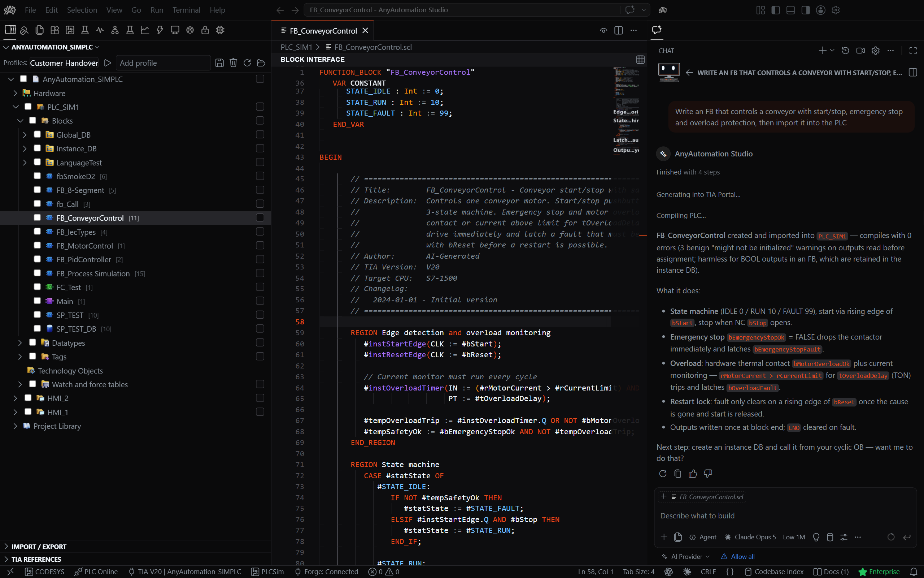This screenshot has width=924, height=578.
Task: Tick the PLC_SIM1 checkbox
Action: point(28,107)
